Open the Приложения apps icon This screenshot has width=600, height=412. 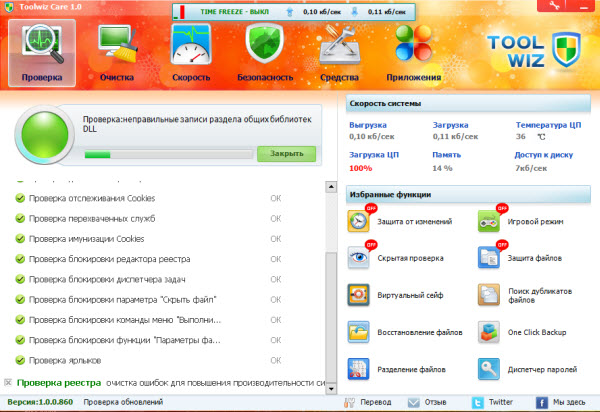point(414,43)
